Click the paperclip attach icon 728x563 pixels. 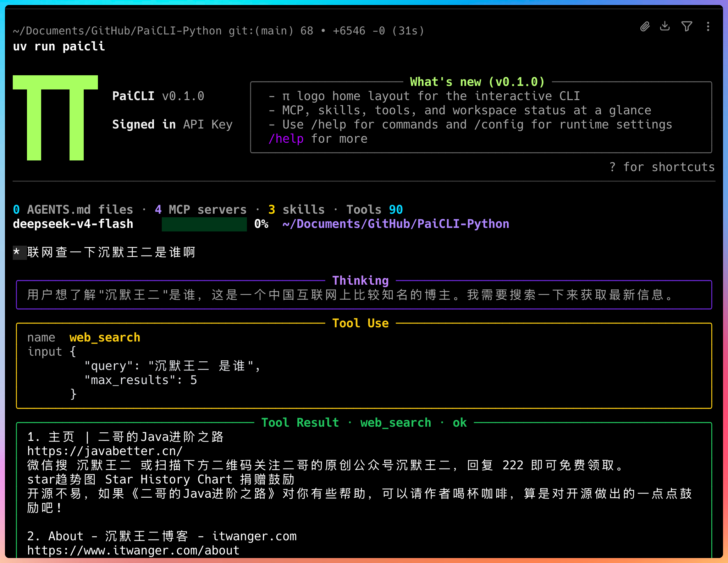coord(645,27)
